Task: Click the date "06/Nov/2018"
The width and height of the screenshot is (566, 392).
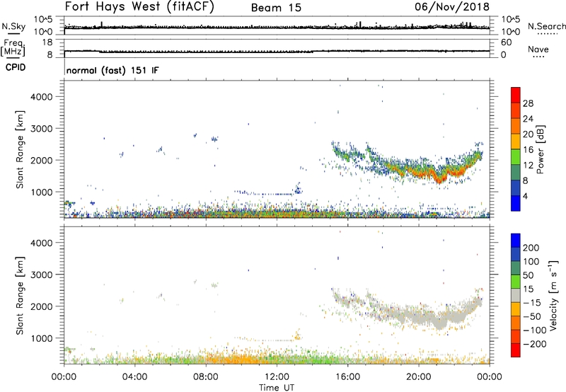Action: pyautogui.click(x=452, y=6)
